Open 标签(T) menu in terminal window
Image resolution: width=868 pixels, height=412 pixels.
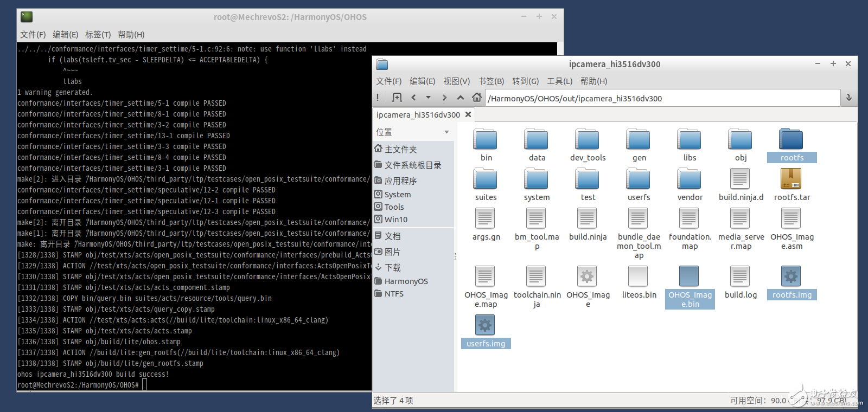[98, 35]
